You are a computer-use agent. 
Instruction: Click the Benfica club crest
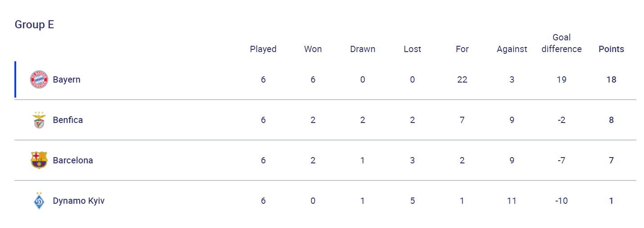pyautogui.click(x=39, y=120)
